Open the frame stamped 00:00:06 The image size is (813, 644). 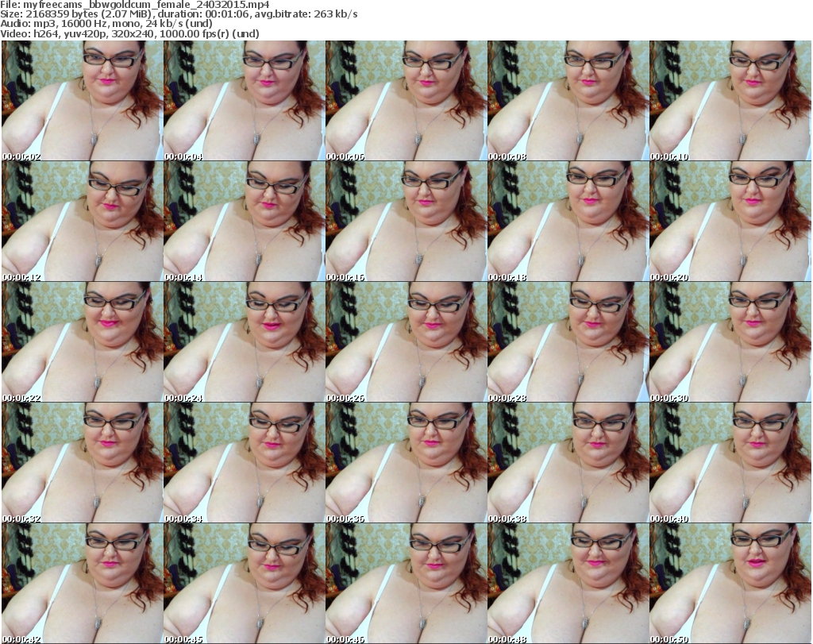(x=406, y=101)
